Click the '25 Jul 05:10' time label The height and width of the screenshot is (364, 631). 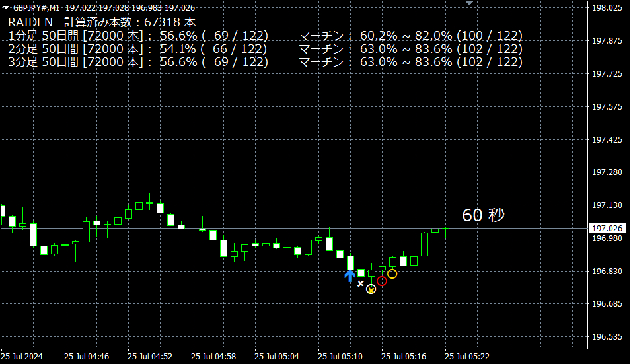[x=340, y=357]
